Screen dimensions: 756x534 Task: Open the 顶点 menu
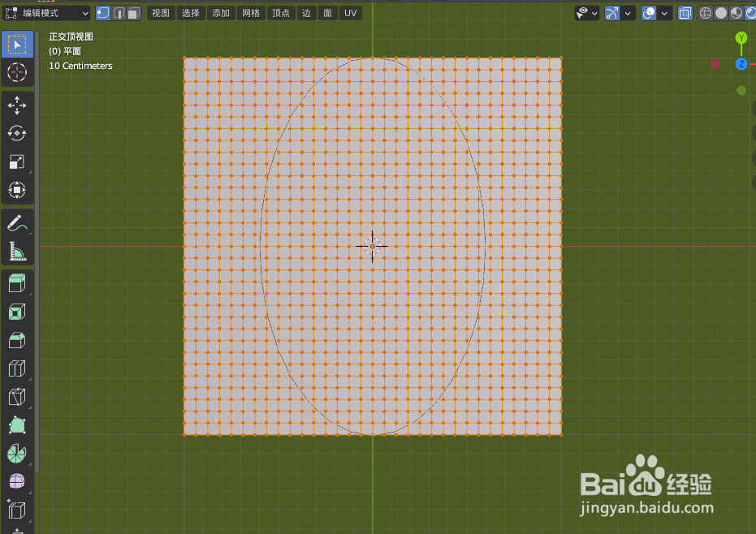281,13
